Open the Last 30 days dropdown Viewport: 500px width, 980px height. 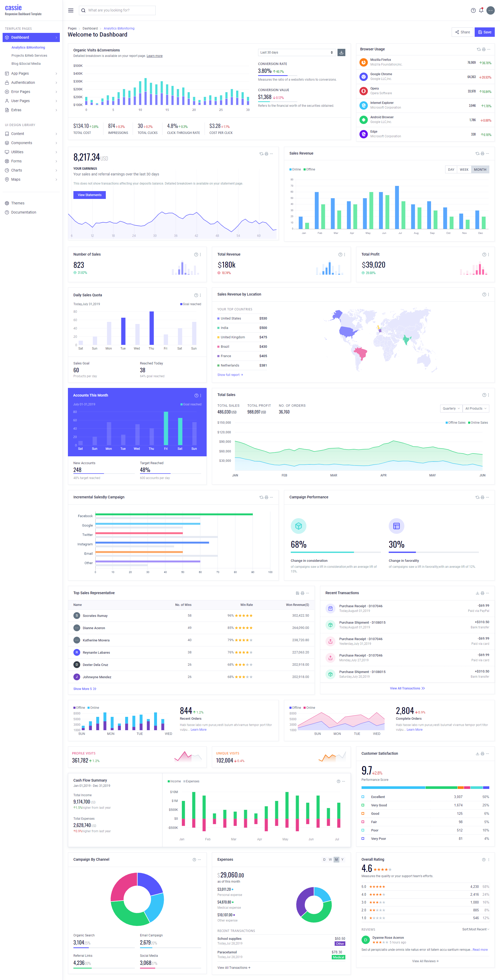click(297, 52)
